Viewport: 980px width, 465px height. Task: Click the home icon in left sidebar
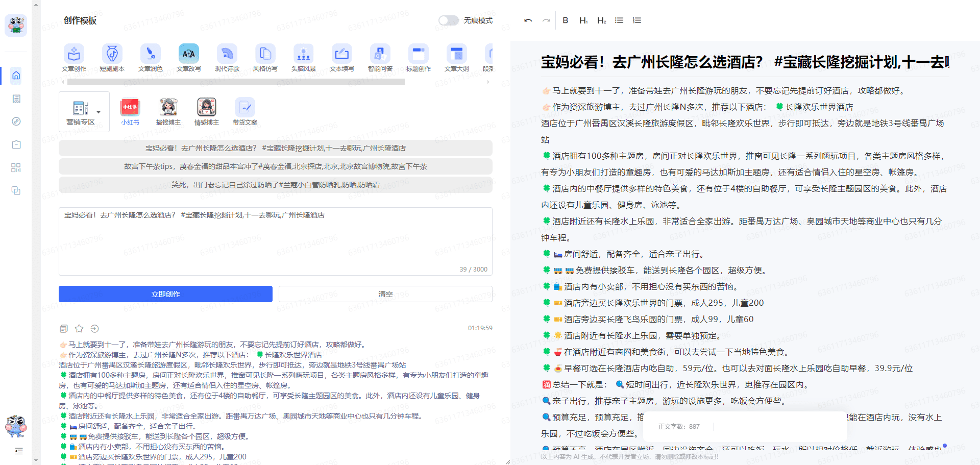coord(16,76)
